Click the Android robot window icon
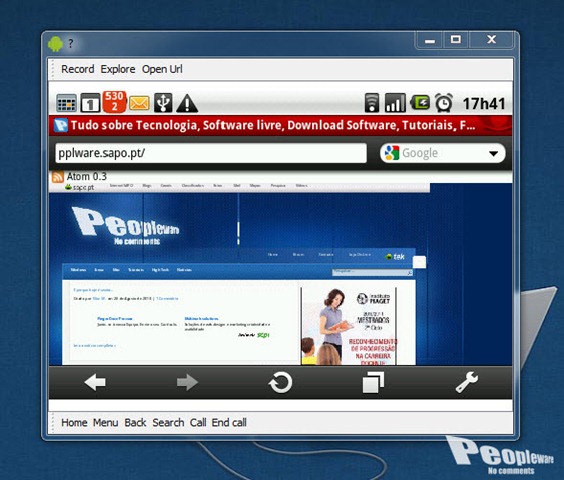 [55, 44]
